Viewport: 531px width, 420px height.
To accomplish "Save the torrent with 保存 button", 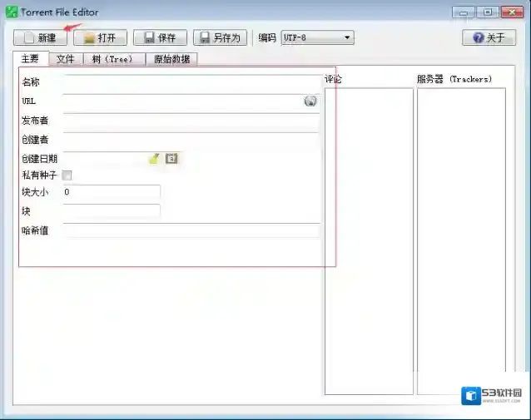I will click(x=160, y=38).
